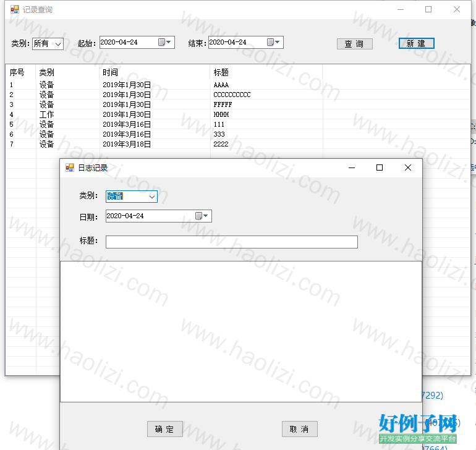
Task: Click the 工作 category cell in row 4
Action: coord(46,114)
